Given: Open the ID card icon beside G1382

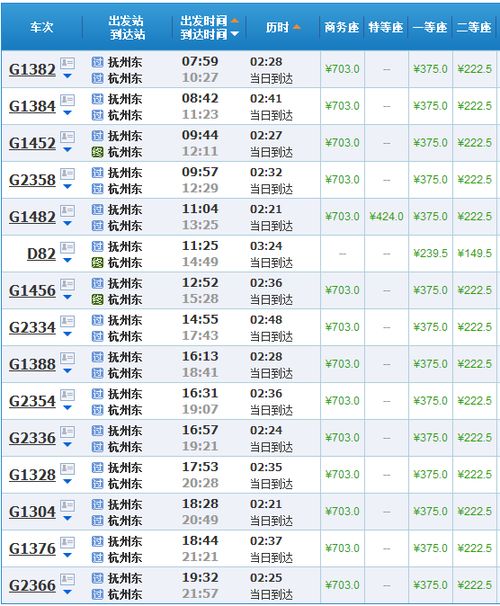Looking at the screenshot, I should point(67,63).
